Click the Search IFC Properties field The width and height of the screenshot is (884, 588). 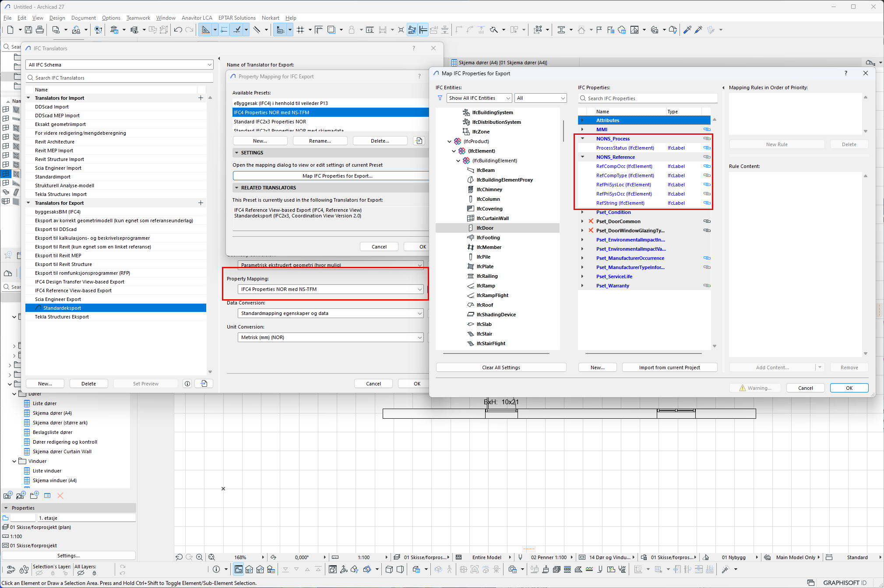point(648,98)
